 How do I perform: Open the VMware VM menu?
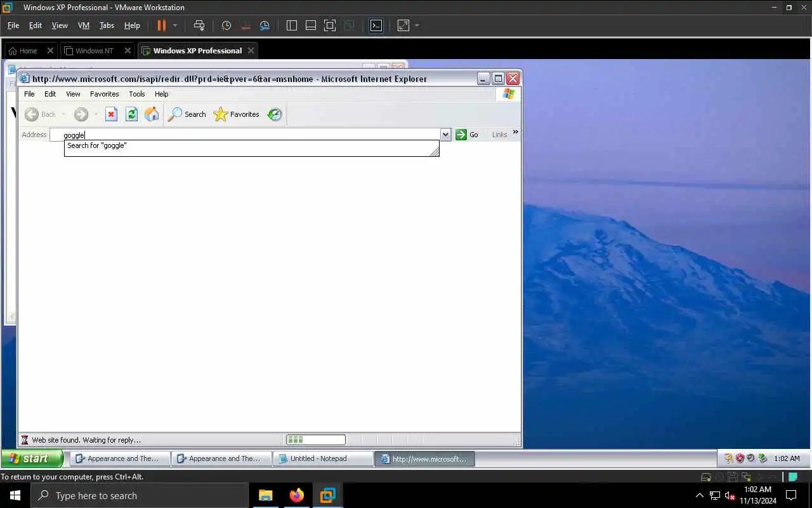point(84,25)
